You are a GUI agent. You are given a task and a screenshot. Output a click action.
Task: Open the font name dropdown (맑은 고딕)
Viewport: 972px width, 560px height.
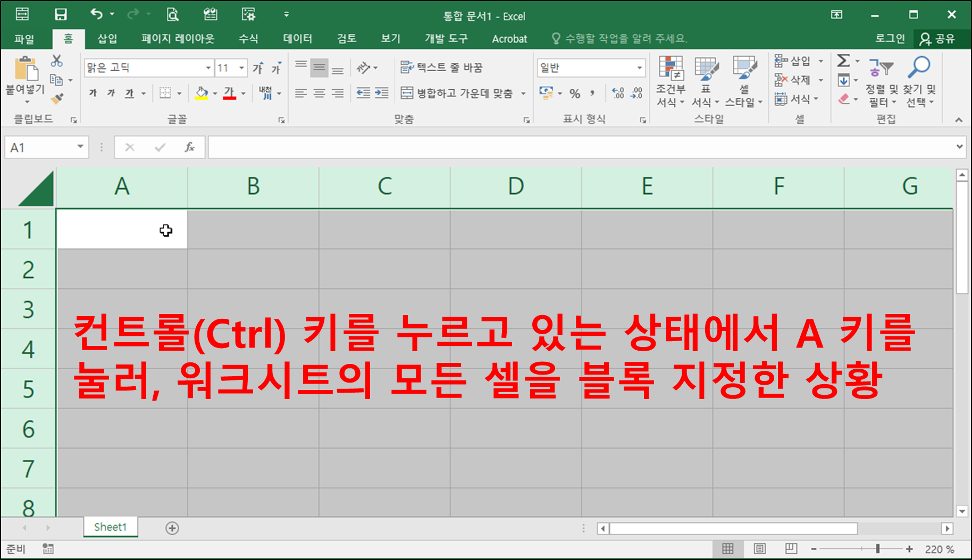pyautogui.click(x=208, y=67)
